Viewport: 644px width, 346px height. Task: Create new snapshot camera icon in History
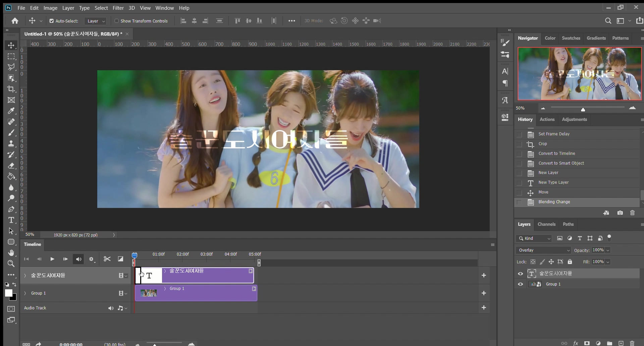[x=620, y=213]
